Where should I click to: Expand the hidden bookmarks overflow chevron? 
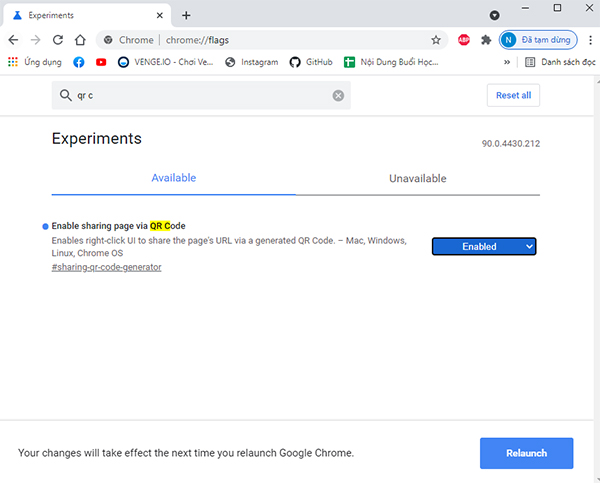507,62
